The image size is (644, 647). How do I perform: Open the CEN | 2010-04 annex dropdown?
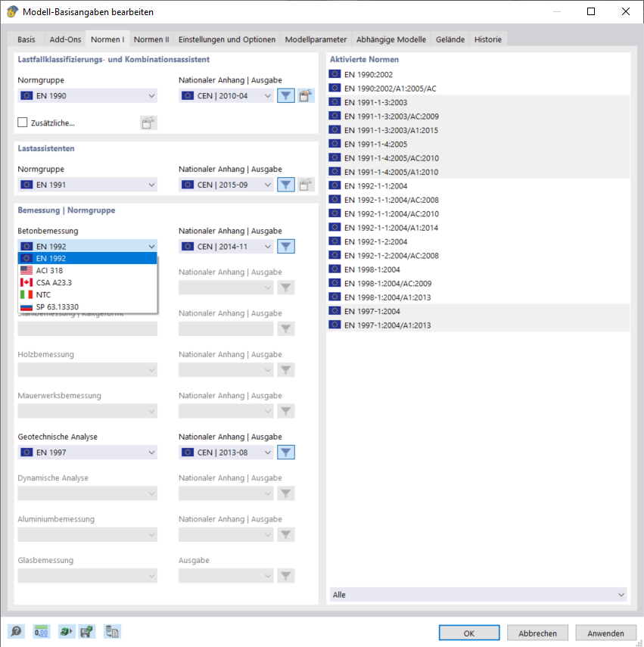[x=226, y=96]
